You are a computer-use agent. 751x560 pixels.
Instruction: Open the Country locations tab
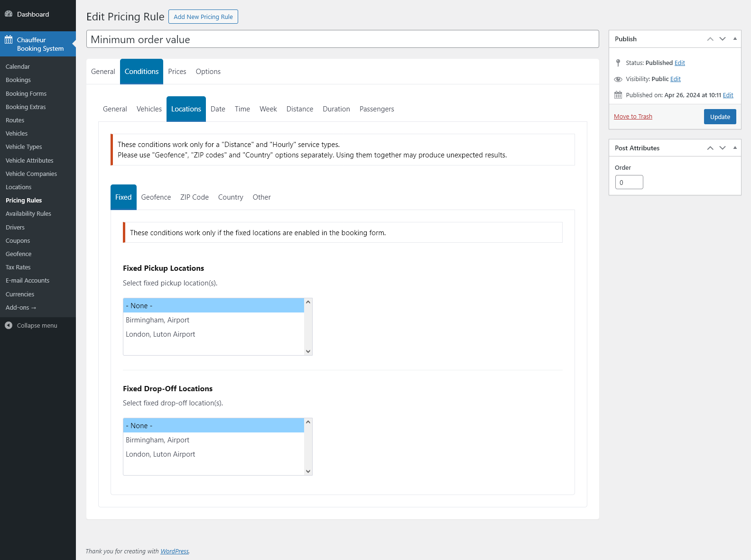[x=231, y=197]
